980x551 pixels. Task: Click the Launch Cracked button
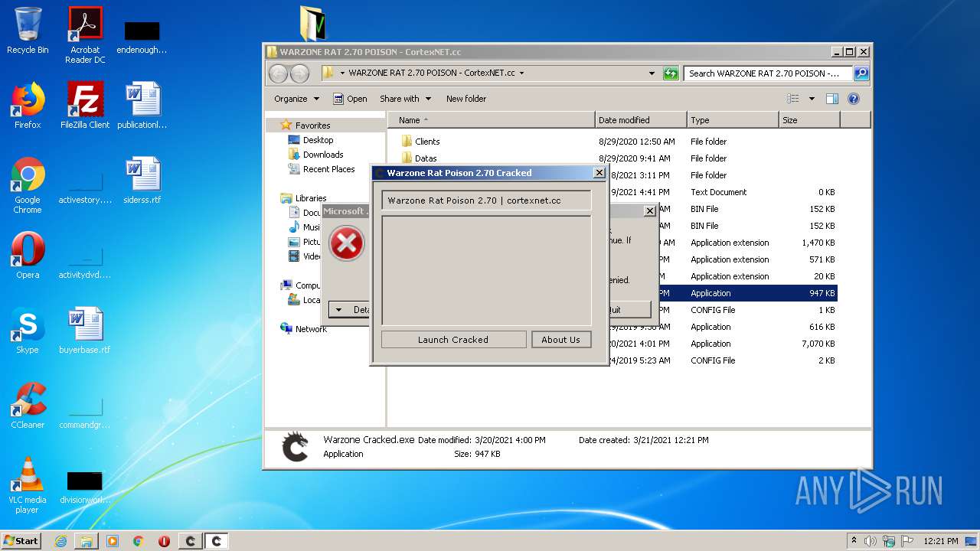453,340
